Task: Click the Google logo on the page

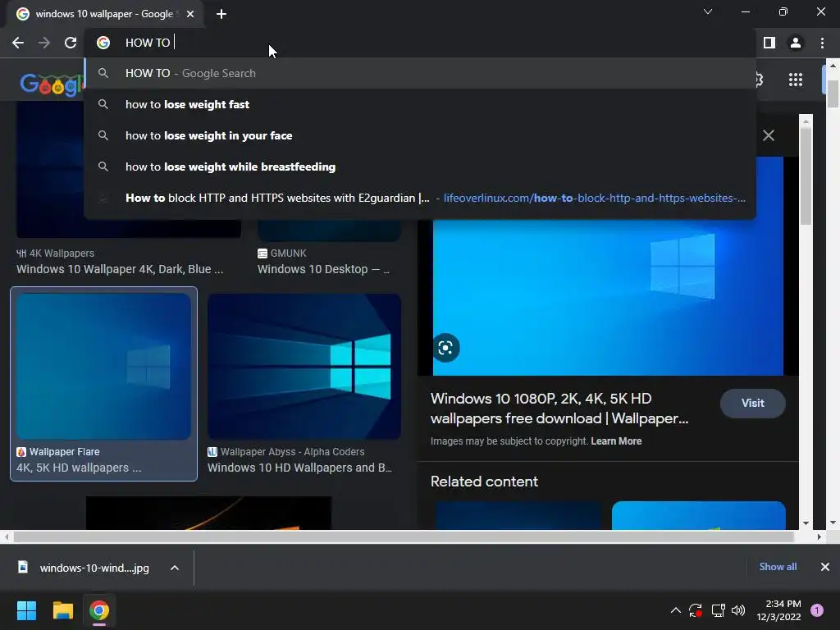Action: tap(52, 84)
